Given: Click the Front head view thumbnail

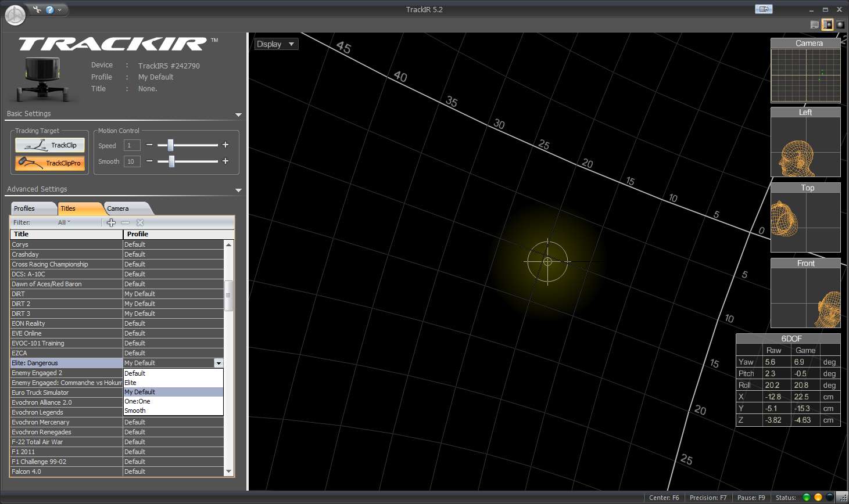Looking at the screenshot, I should (805, 293).
